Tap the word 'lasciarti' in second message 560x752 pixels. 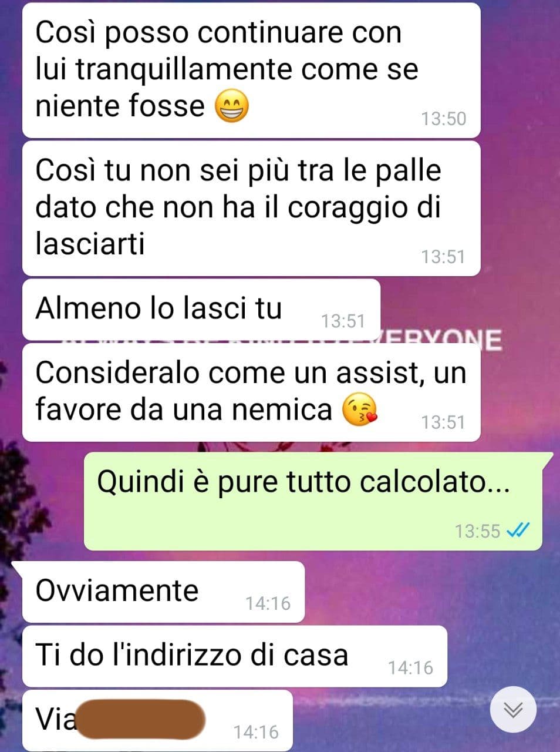pos(90,243)
